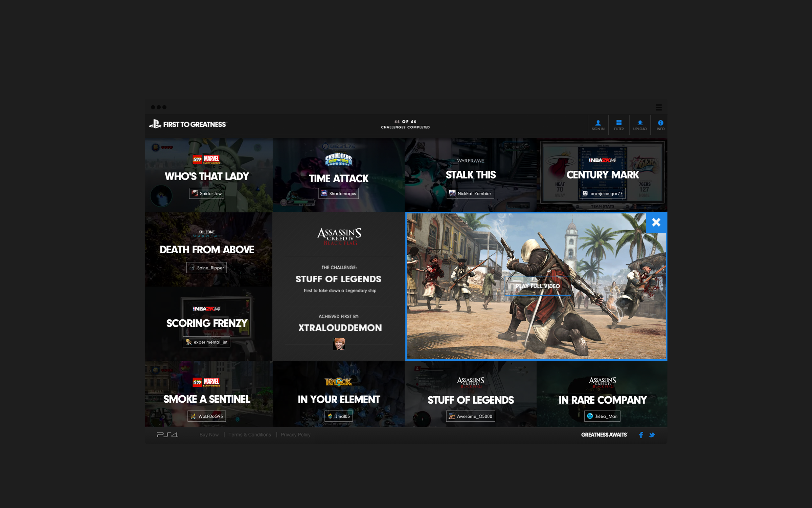Viewport: 812px width, 508px height.
Task: Click the Greatness Awaits footer text
Action: pyautogui.click(x=604, y=435)
